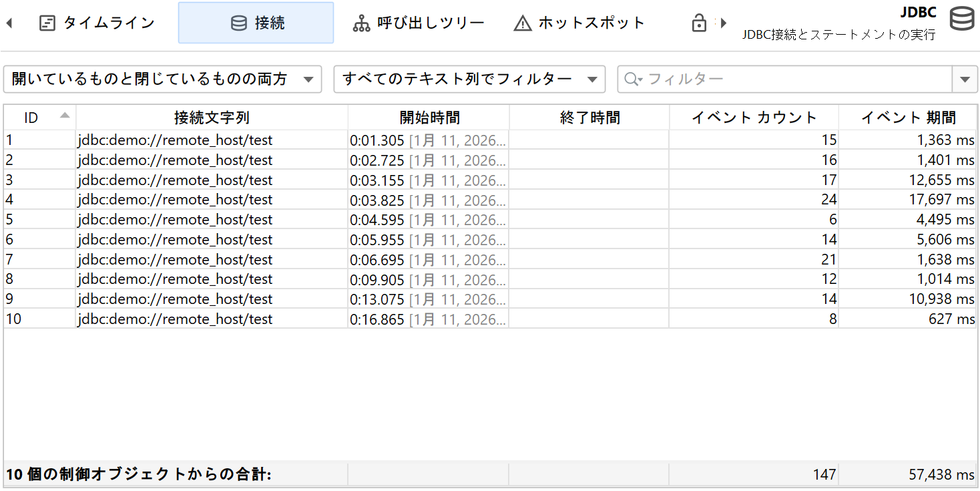The height and width of the screenshot is (491, 980).
Task: Open the 開いているものと閉じているものの両方 dropdown
Action: pos(162,79)
